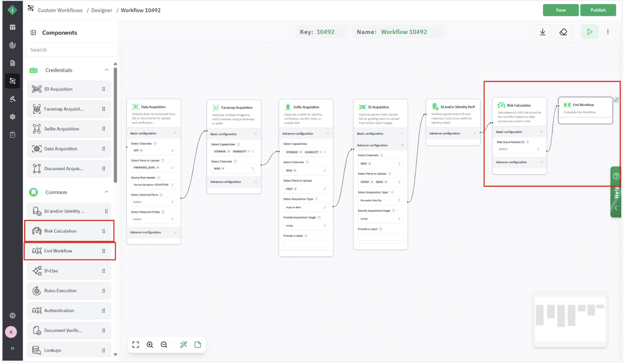Go to Designer breadcrumb
Screen dimensions: 623x364
click(102, 10)
